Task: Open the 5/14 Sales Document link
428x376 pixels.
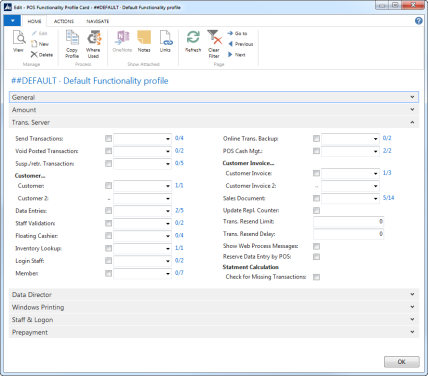Action: click(x=388, y=198)
